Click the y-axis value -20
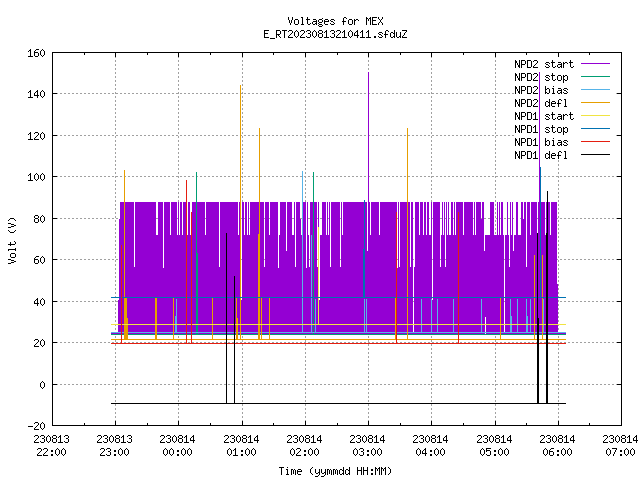640x480 pixels. (36, 426)
